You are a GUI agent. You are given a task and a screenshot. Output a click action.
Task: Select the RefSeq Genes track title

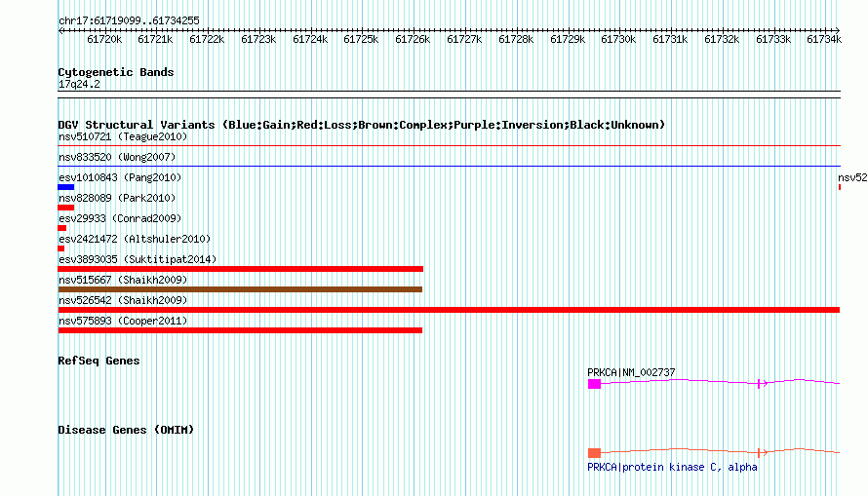click(x=99, y=362)
